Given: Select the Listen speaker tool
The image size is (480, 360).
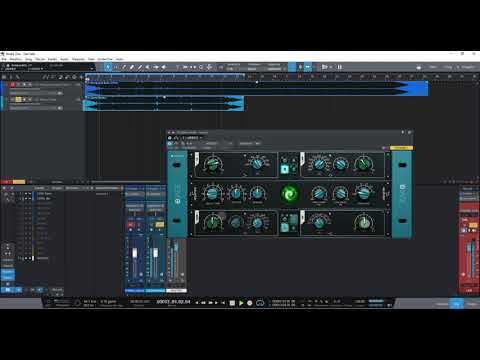Looking at the screenshot, I should [x=164, y=67].
